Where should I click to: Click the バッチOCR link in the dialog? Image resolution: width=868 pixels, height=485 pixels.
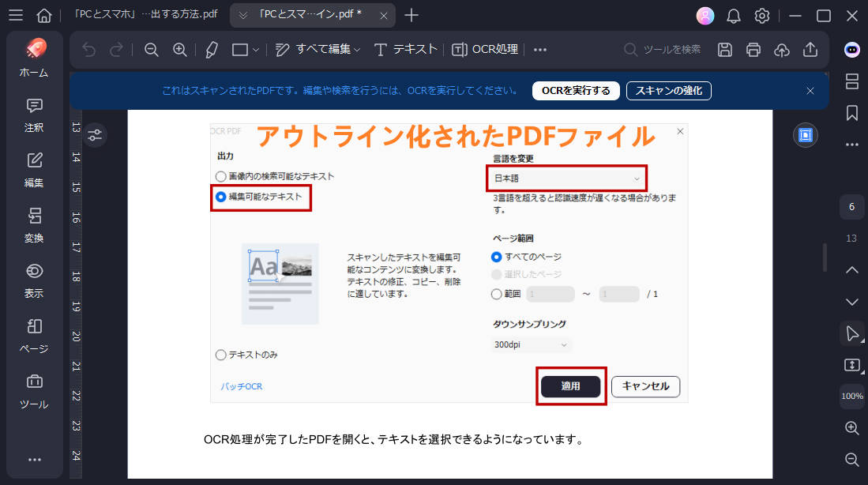(x=240, y=386)
